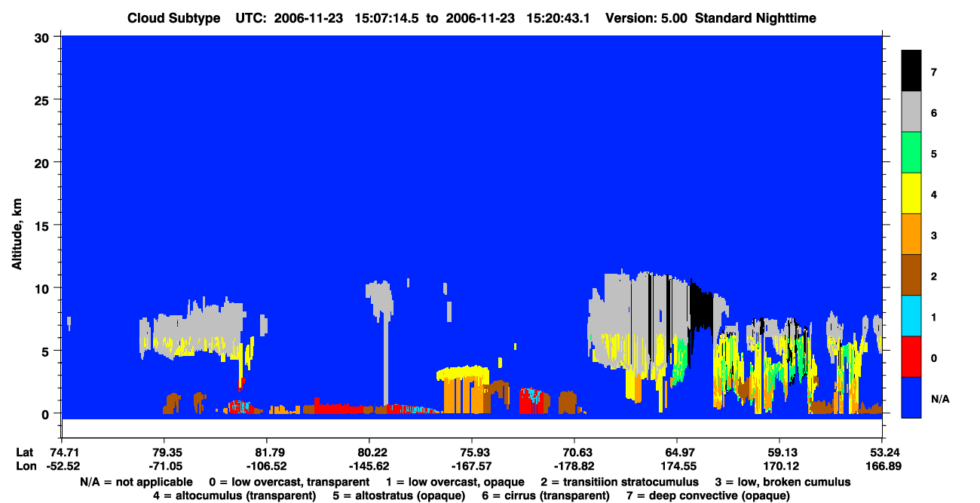This screenshot has height=503, width=980.
Task: Select latitude value 70.63
Action: point(574,452)
